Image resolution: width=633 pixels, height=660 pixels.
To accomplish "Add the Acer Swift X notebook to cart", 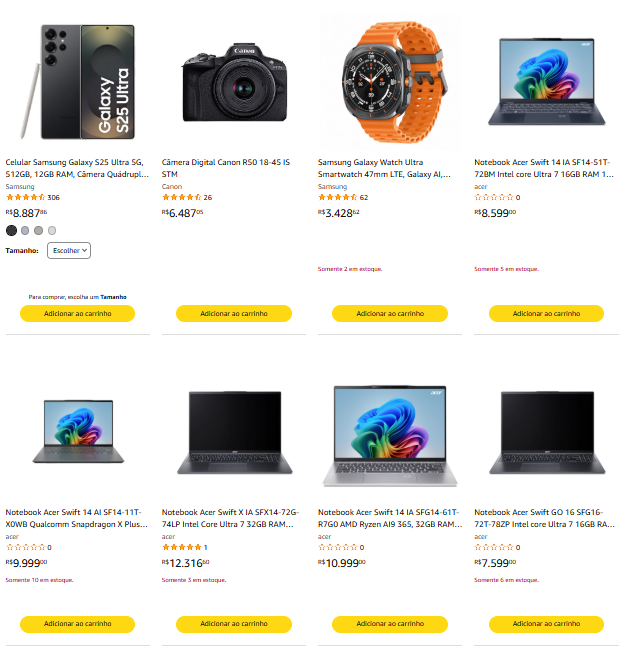I will 233,623.
